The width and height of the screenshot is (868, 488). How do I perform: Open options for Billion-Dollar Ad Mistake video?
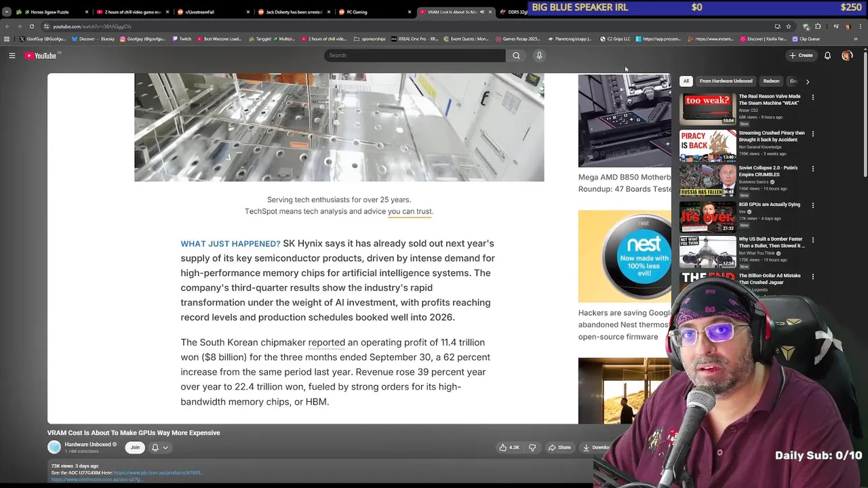click(x=812, y=277)
